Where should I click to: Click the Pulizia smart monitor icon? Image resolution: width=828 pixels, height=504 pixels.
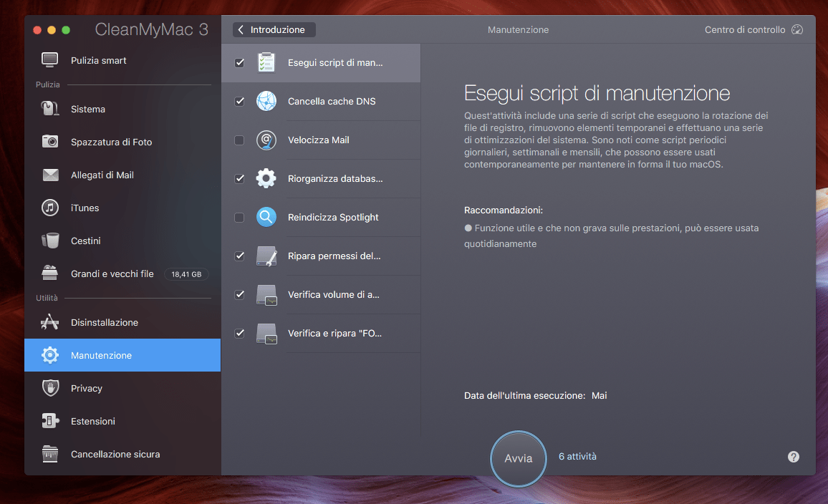point(49,60)
